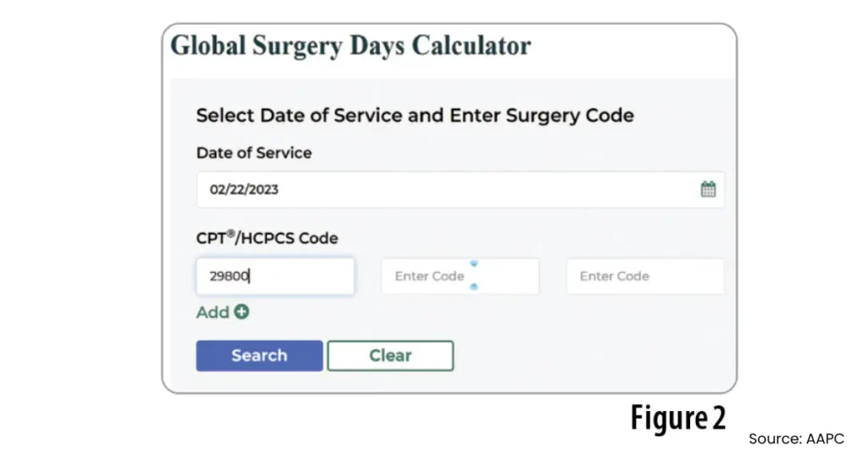Image resolution: width=868 pixels, height=456 pixels.
Task: Click the word Calculator in the title
Action: tap(471, 46)
